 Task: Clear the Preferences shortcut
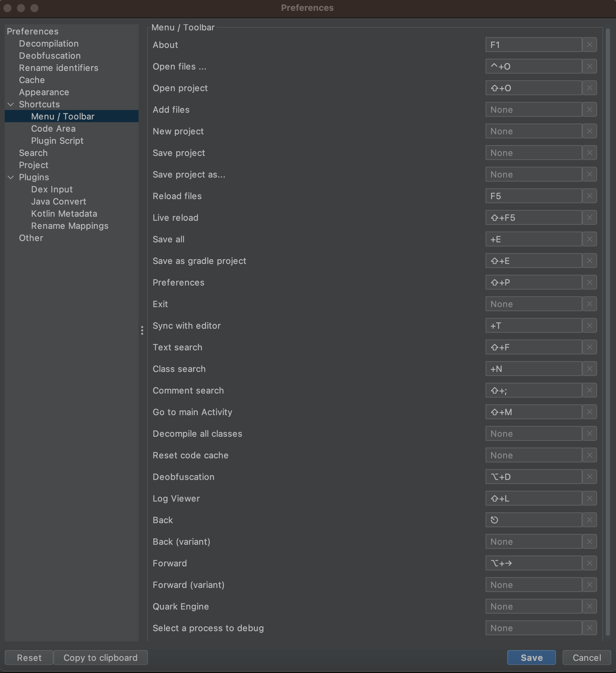[589, 282]
